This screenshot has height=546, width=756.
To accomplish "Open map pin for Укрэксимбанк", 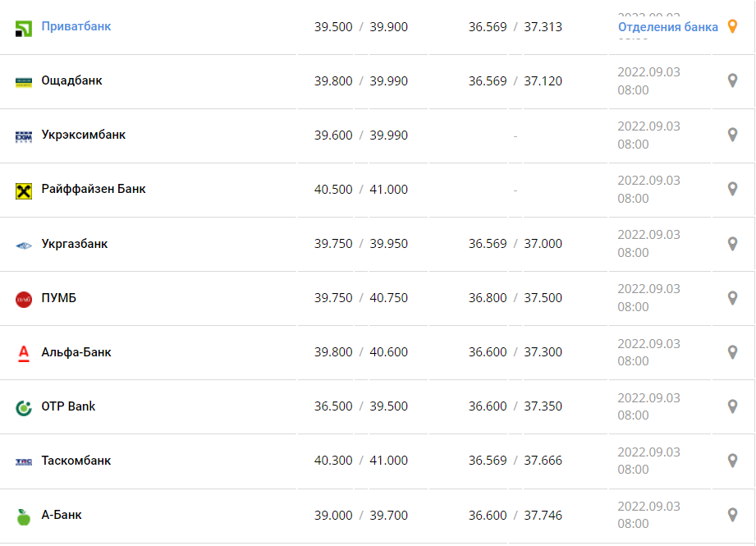I will pyautogui.click(x=733, y=135).
